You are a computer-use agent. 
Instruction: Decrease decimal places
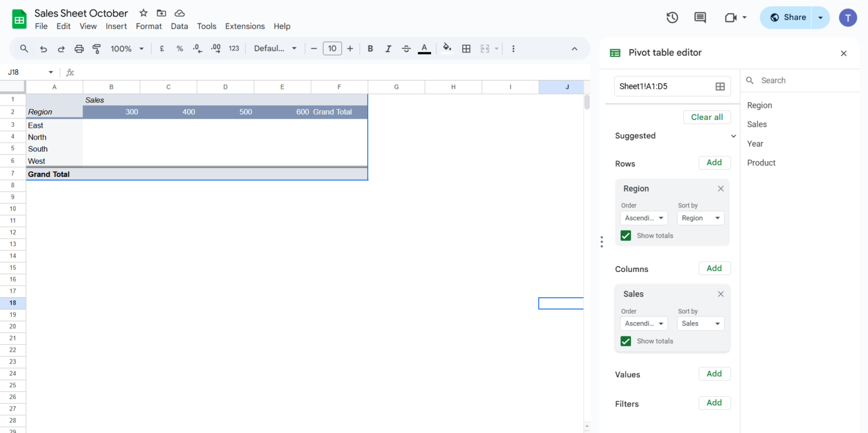tap(197, 49)
